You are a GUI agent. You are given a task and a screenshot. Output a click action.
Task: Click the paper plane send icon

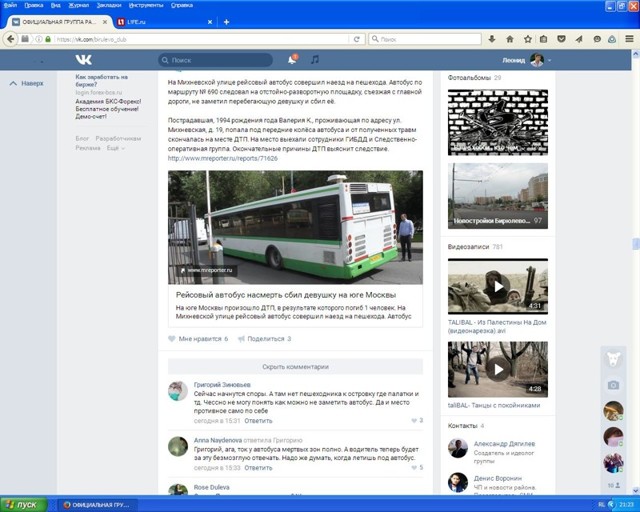pos(579,39)
